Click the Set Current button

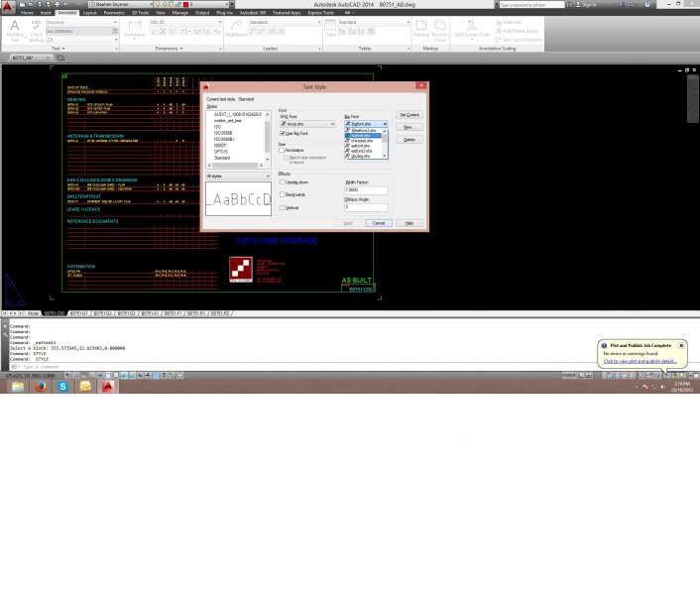tap(409, 115)
